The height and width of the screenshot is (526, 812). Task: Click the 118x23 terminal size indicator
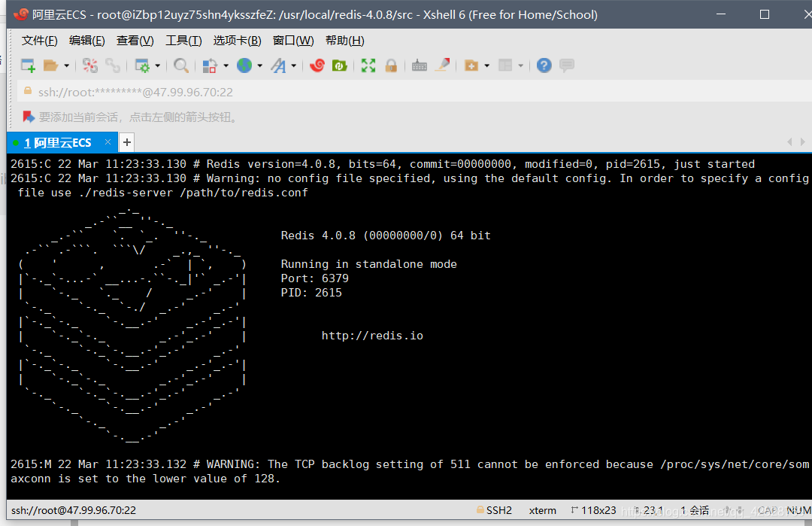click(x=593, y=510)
